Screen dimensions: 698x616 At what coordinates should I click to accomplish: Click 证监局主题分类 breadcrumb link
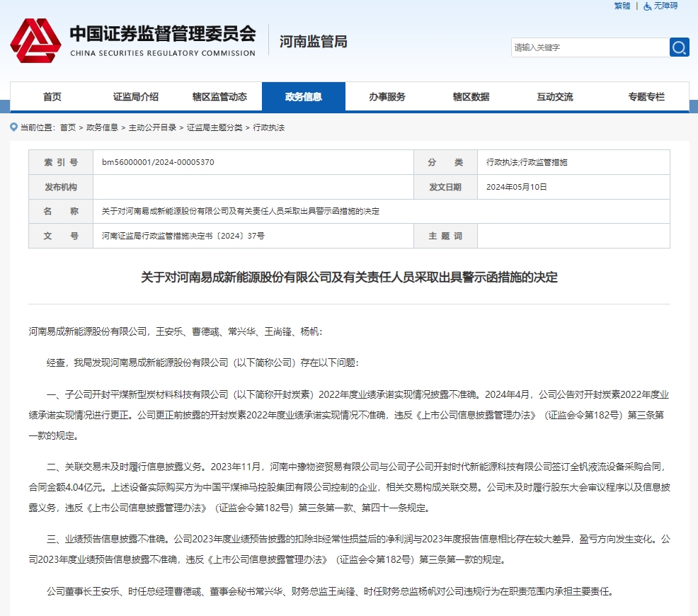pyautogui.click(x=214, y=127)
